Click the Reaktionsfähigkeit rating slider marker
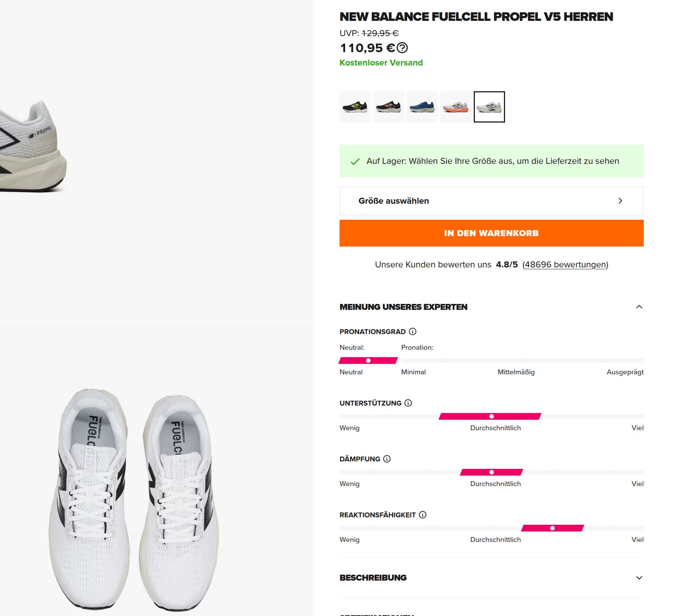Viewport: 678px width, 616px height. 552,528
